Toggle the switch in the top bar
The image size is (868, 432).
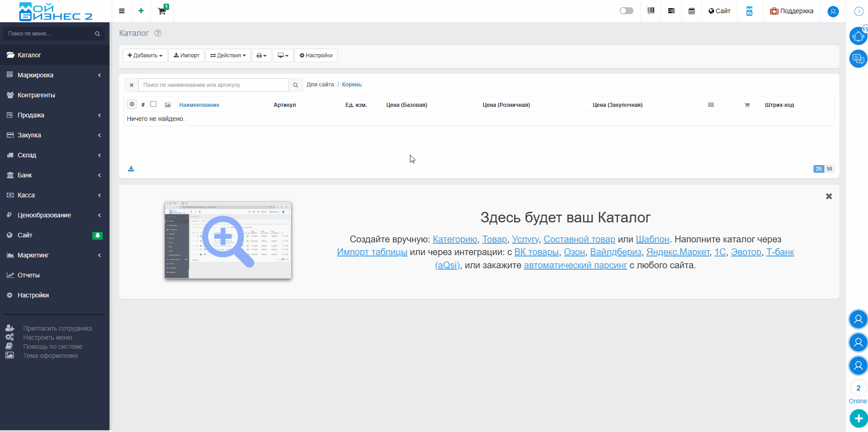click(626, 11)
